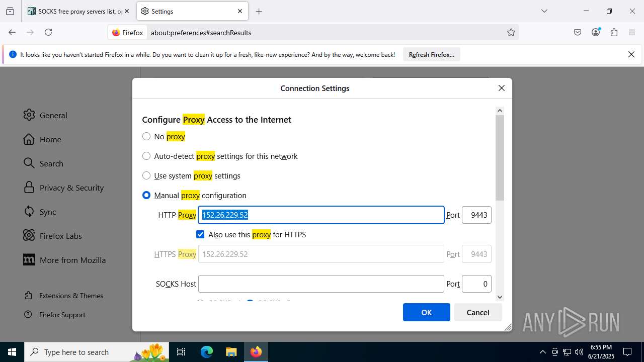Reload the page with the refresh icon
This screenshot has height=362, width=644.
point(48,32)
